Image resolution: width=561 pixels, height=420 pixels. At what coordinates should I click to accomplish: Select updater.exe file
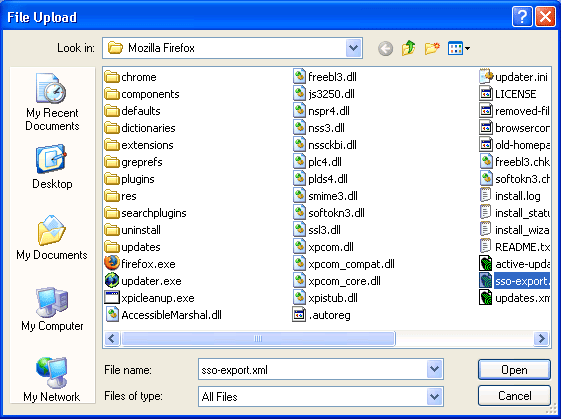coord(143,281)
